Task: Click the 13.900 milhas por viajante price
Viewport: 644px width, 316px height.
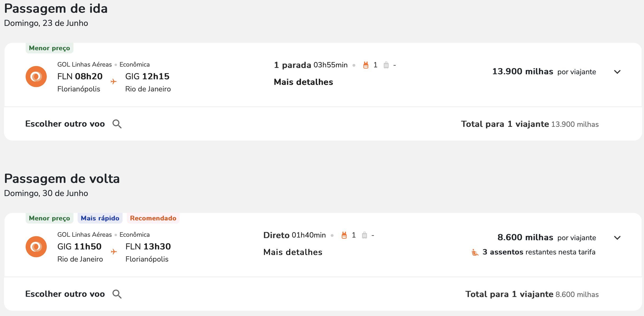Action: coord(544,72)
